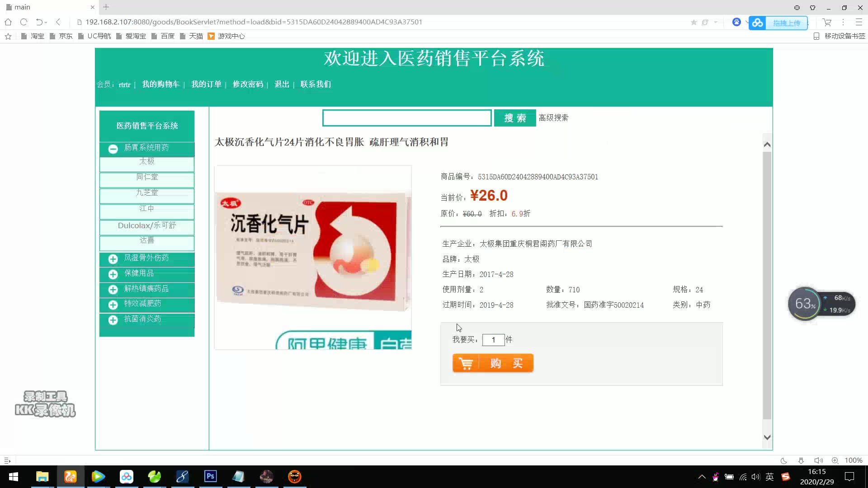Screen dimensions: 868x488
Task: Click the favorites star on bookmarks bar
Action: pyautogui.click(x=8, y=36)
